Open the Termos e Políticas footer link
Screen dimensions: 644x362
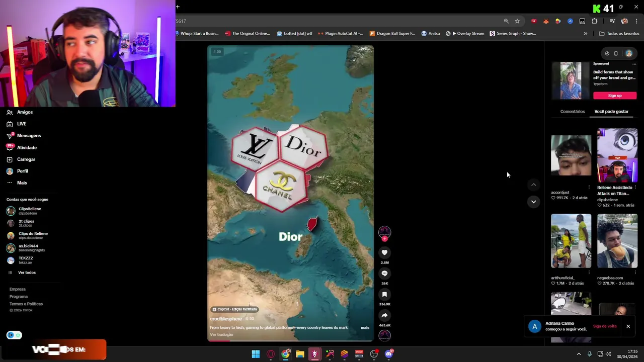[x=26, y=304]
